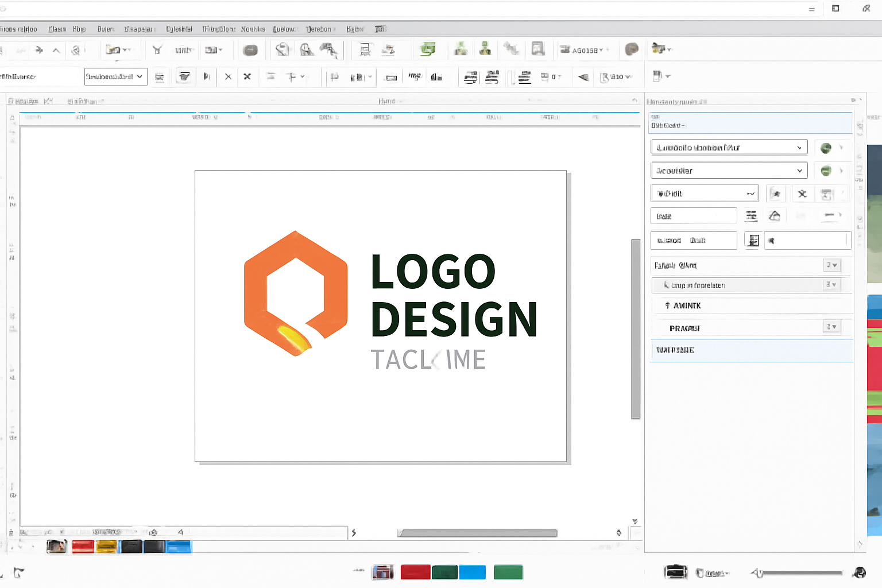Open the Eglesidal menu
The height and width of the screenshot is (588, 882).
tap(179, 29)
